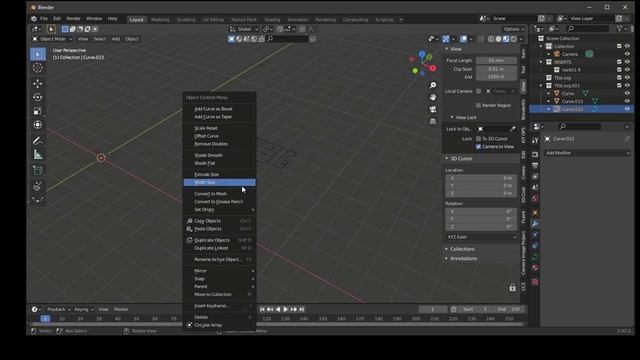The height and width of the screenshot is (360, 640).
Task: Open the Modifier properties wrench tab
Action: [x=535, y=224]
